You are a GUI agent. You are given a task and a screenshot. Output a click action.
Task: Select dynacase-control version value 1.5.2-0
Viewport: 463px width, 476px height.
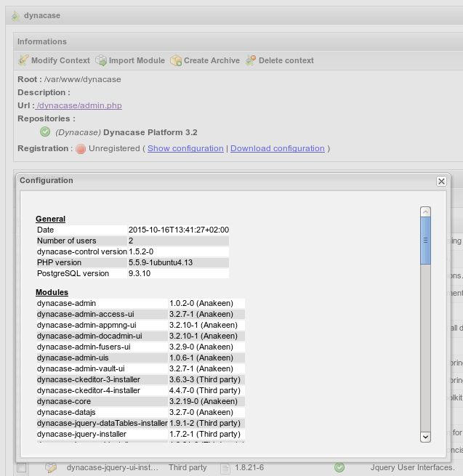(x=141, y=251)
